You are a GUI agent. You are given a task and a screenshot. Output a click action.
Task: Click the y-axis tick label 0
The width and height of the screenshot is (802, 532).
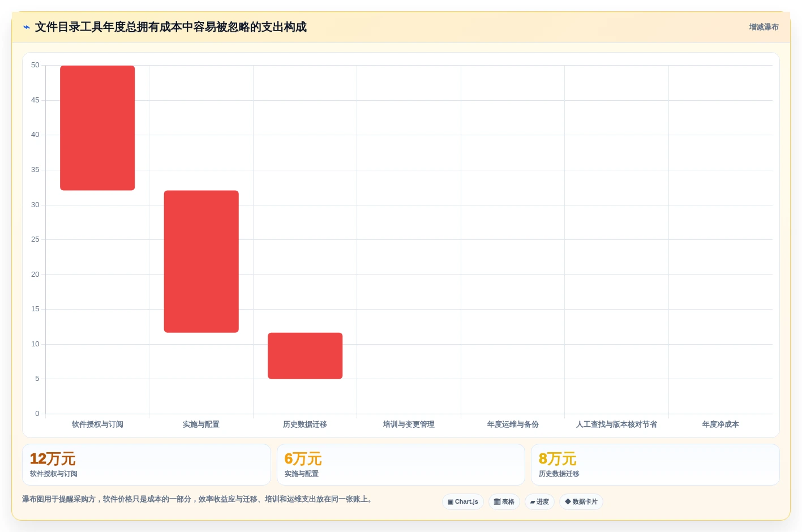click(37, 414)
